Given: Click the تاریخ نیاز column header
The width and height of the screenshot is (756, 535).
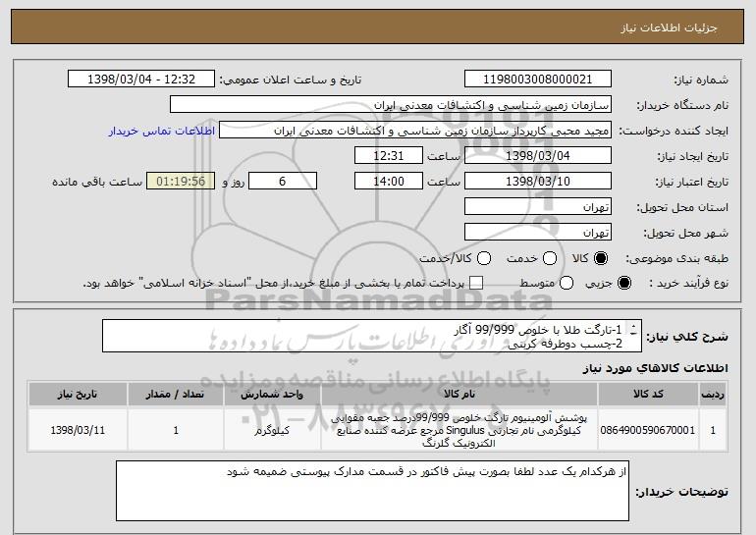Looking at the screenshot, I should [78, 395].
